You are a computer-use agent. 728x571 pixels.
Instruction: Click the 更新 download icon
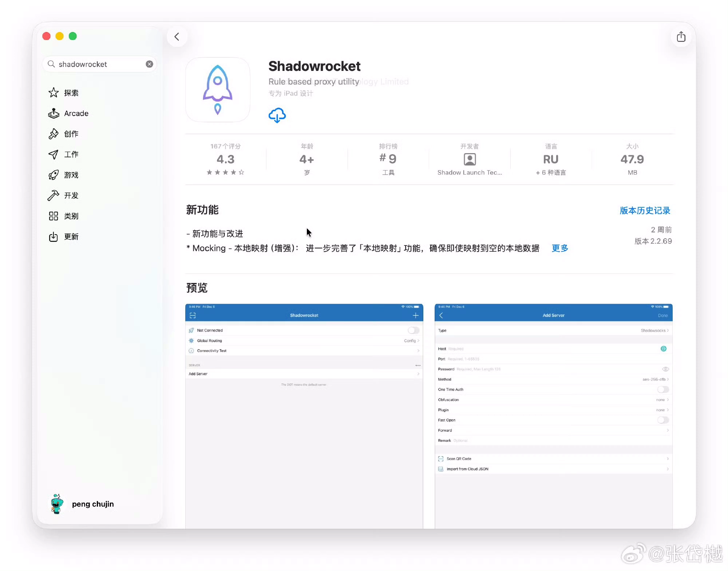tap(54, 237)
